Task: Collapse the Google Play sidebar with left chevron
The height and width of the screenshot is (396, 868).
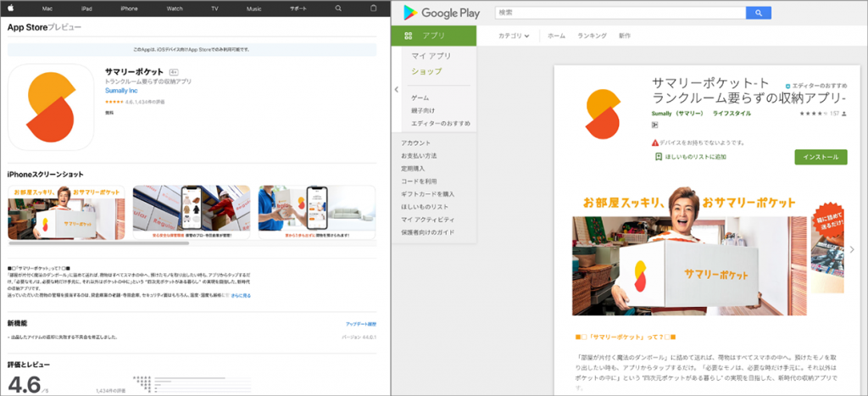Action: click(x=397, y=89)
